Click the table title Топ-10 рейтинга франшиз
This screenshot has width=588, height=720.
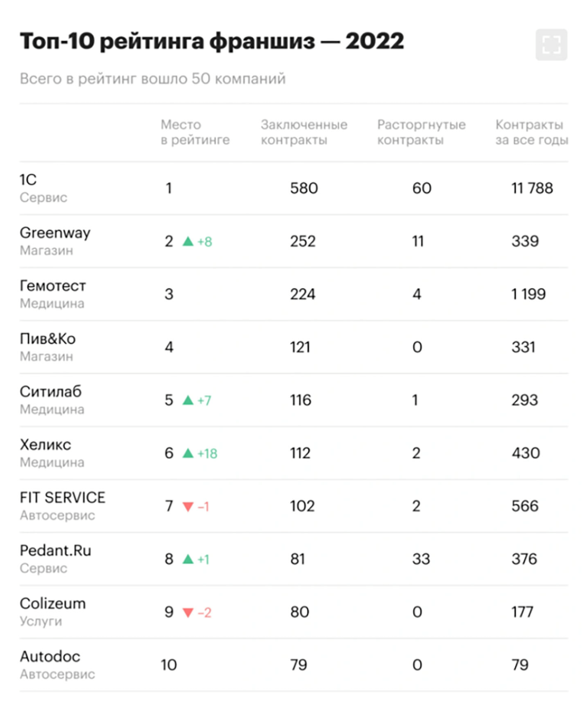coord(211,42)
